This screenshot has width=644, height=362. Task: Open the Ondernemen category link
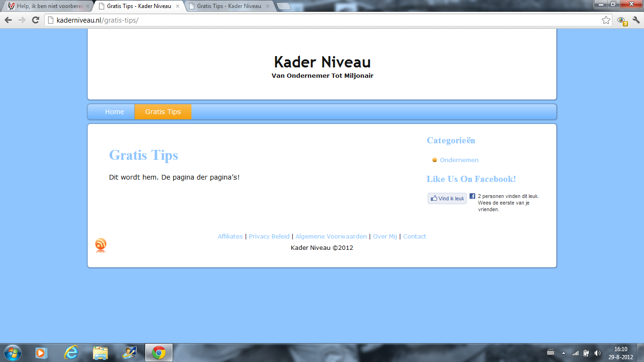pyautogui.click(x=459, y=160)
